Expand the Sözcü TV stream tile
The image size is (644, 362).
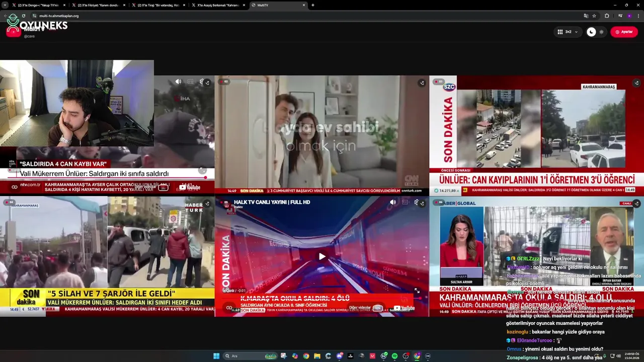tap(636, 83)
